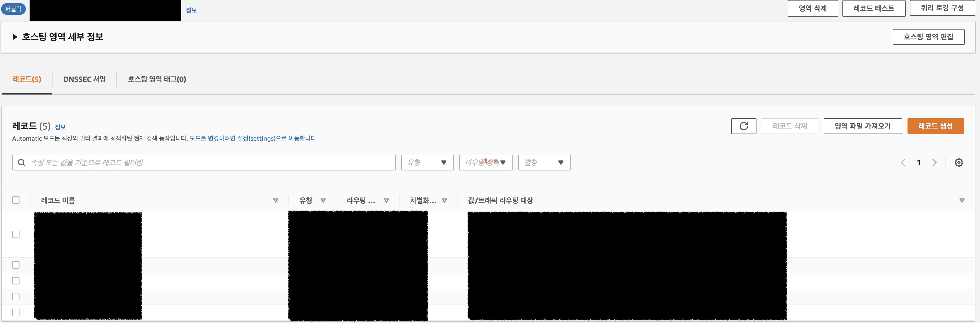This screenshot has width=980, height=323.
Task: Go to previous page arrow
Action: (x=903, y=163)
